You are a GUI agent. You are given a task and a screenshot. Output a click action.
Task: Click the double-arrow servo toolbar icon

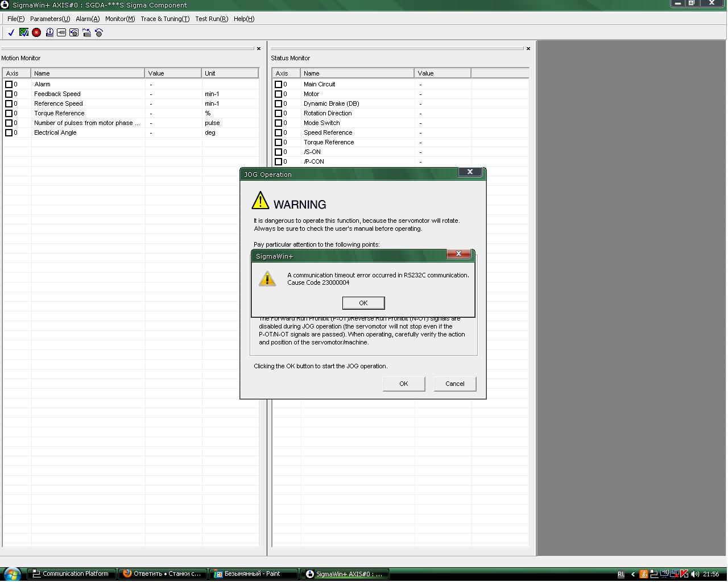tap(86, 32)
